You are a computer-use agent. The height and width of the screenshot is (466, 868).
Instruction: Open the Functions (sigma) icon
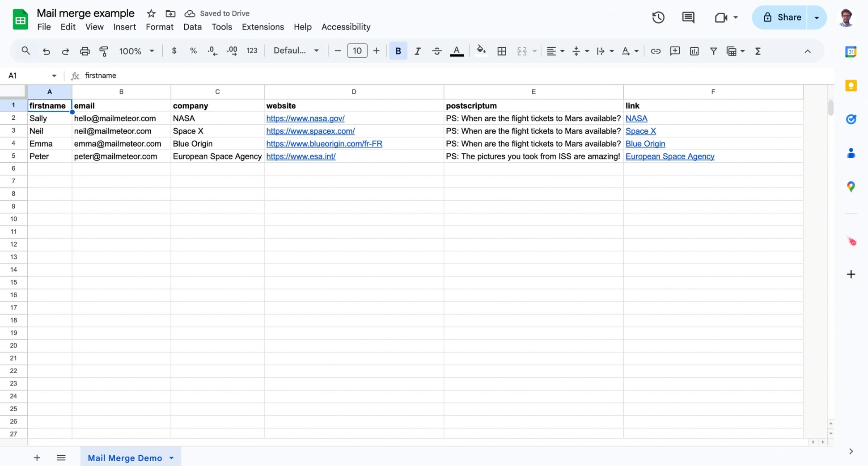(x=758, y=51)
